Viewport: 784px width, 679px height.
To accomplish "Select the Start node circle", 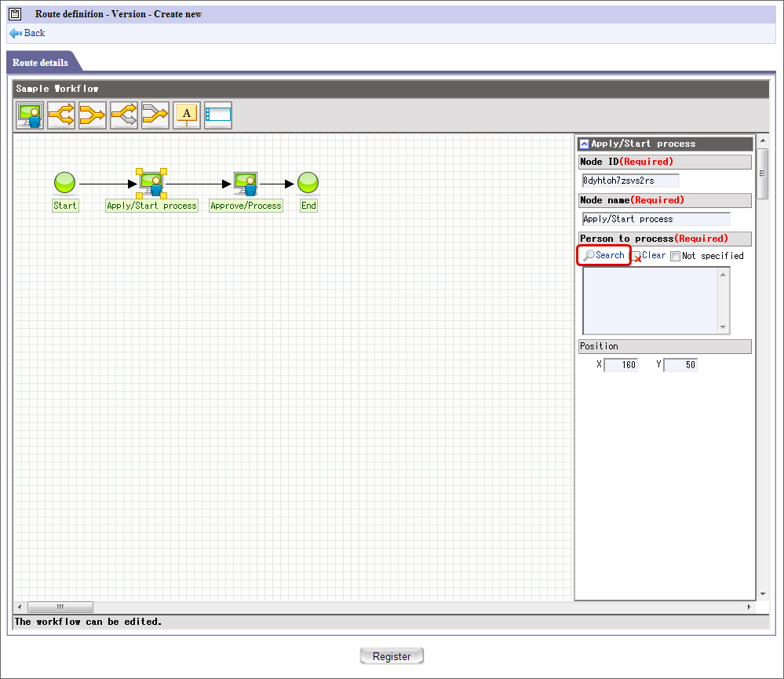I will (64, 182).
